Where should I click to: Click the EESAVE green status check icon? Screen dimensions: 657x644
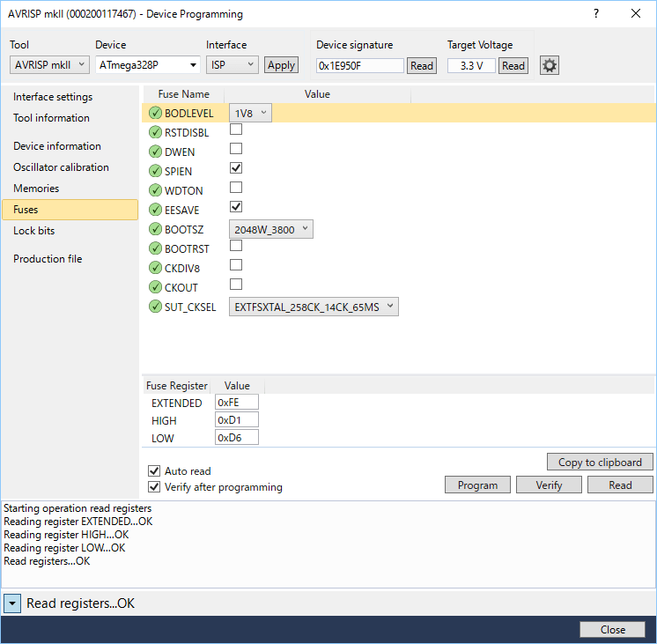155,210
